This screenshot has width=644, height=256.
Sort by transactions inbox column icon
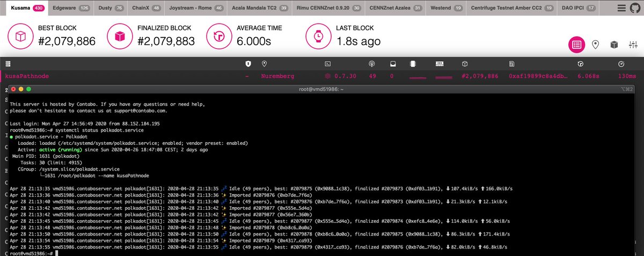click(393, 64)
